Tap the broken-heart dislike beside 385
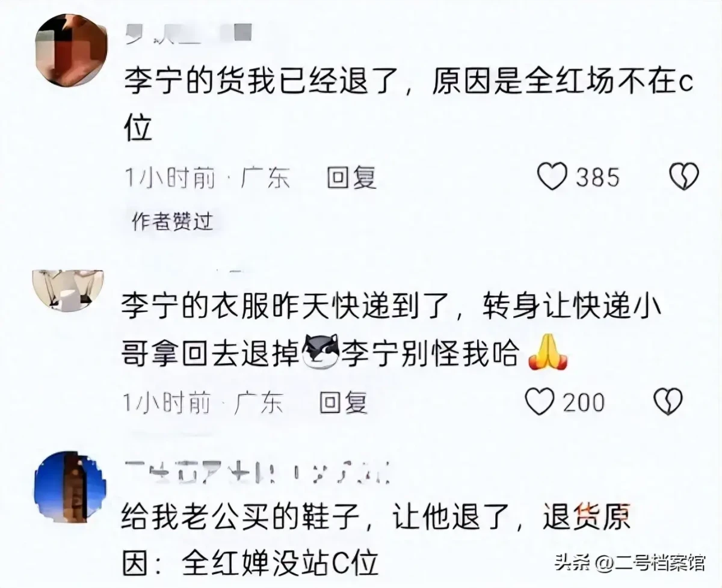This screenshot has height=588, width=722. [685, 177]
